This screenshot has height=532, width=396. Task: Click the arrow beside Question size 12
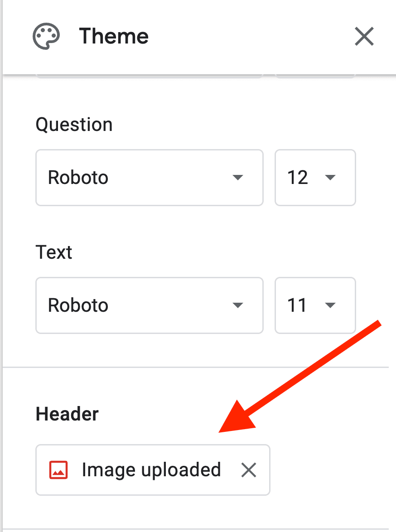coord(330,178)
